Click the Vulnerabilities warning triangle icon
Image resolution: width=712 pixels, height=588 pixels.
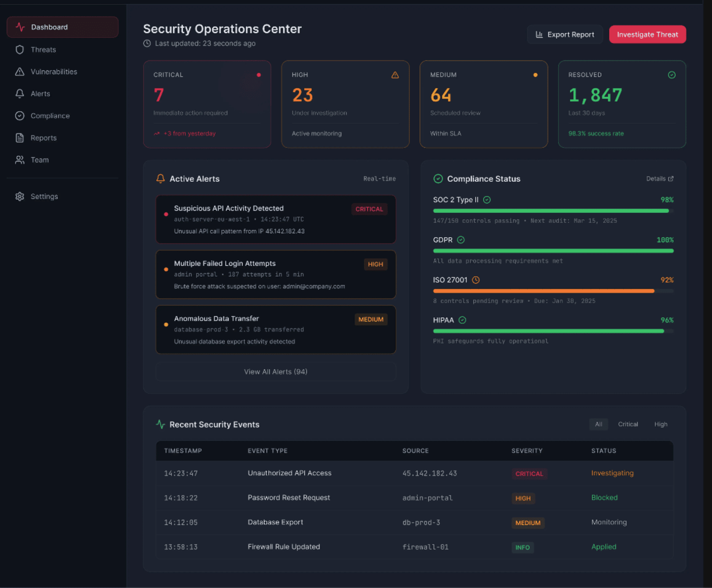(20, 72)
